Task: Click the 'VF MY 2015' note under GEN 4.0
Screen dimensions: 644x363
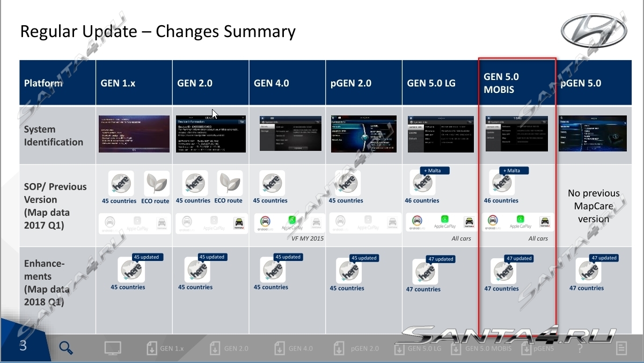Action: click(308, 238)
